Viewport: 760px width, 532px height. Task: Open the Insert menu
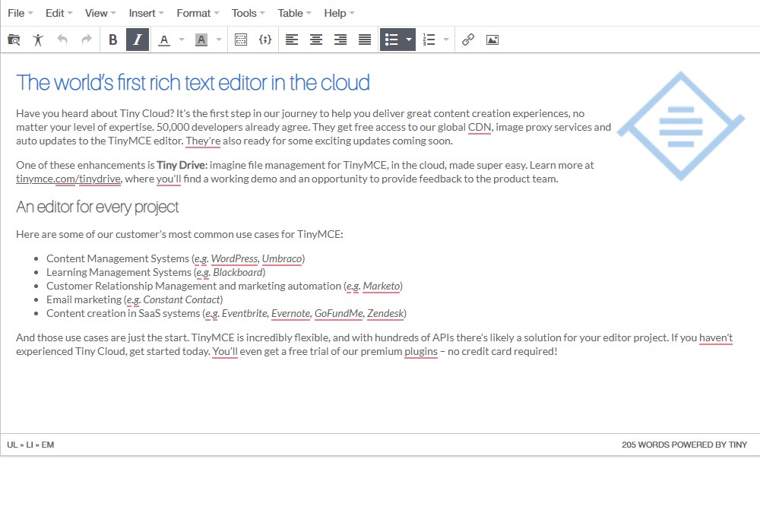[x=147, y=13]
